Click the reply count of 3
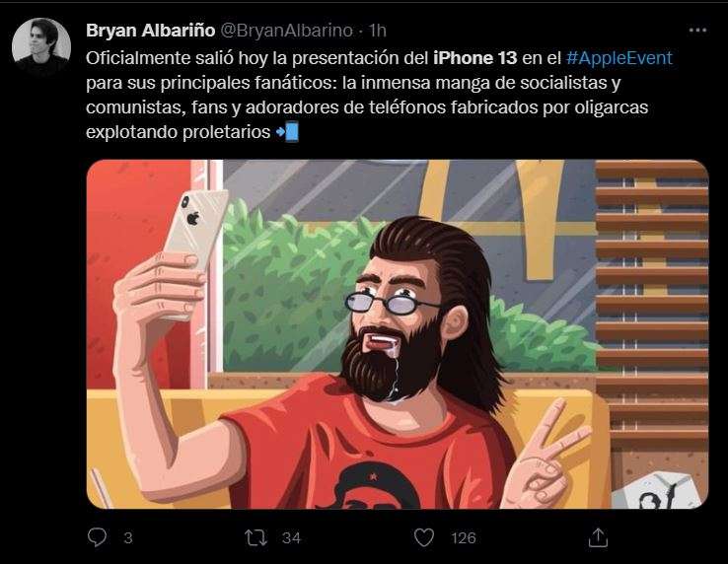 (x=128, y=538)
